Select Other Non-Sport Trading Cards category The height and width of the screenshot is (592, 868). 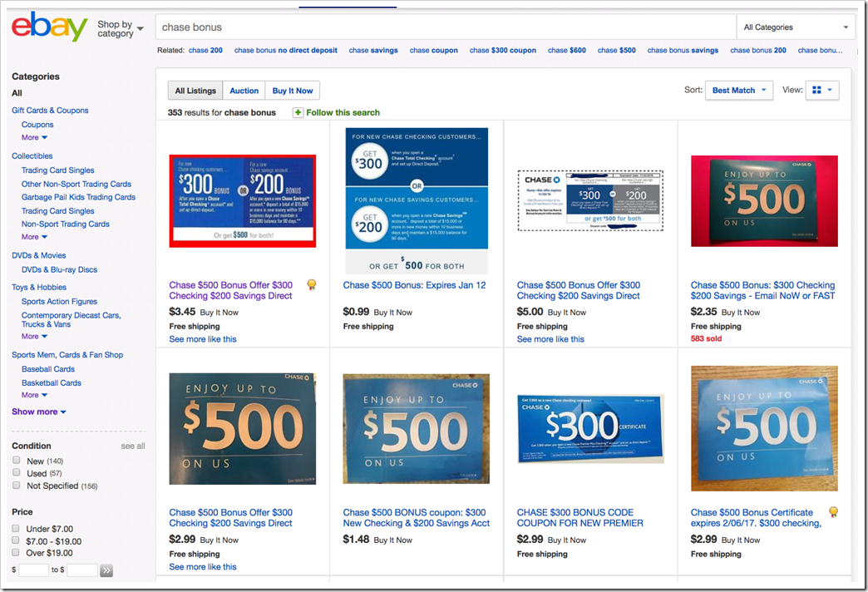point(76,184)
